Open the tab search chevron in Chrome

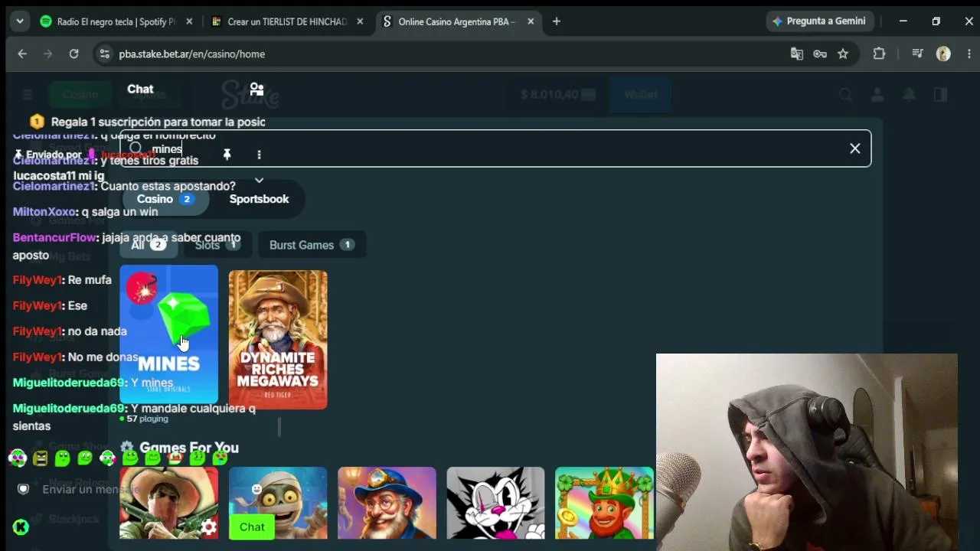click(x=20, y=21)
